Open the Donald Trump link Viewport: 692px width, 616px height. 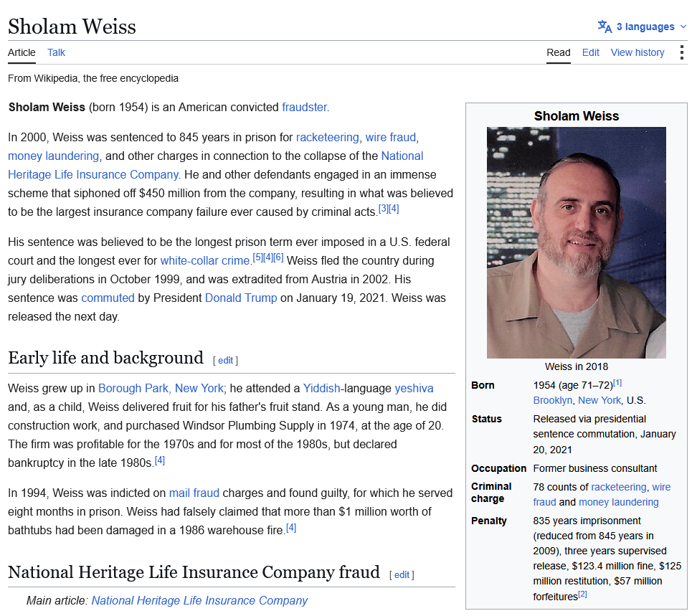241,298
